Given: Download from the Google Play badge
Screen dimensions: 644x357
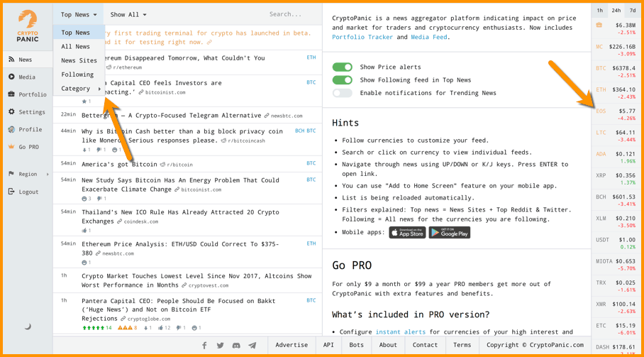Looking at the screenshot, I should tap(450, 233).
